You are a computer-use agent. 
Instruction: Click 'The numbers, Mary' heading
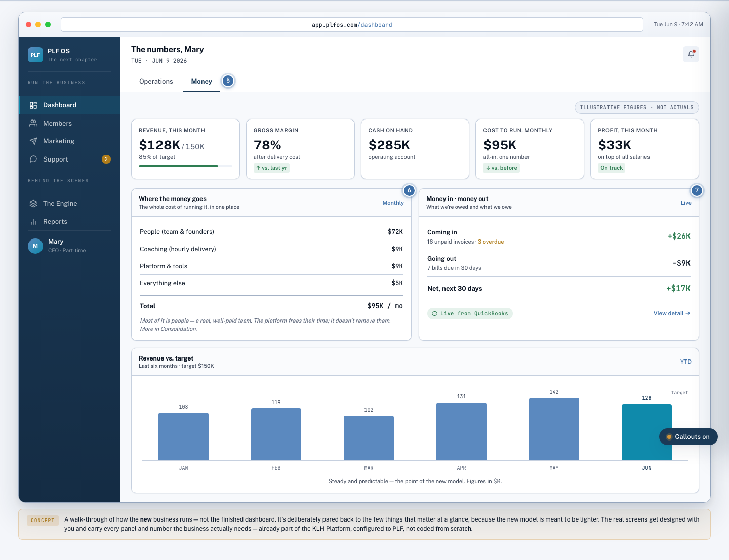point(167,49)
